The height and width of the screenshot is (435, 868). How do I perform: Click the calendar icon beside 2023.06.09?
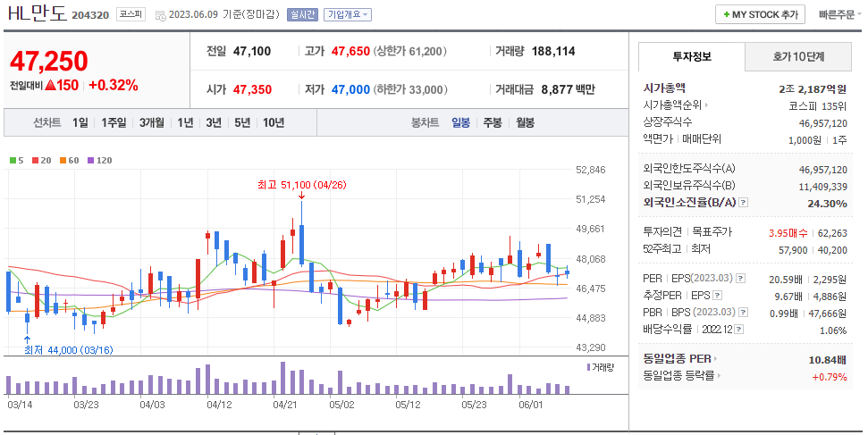pos(161,15)
